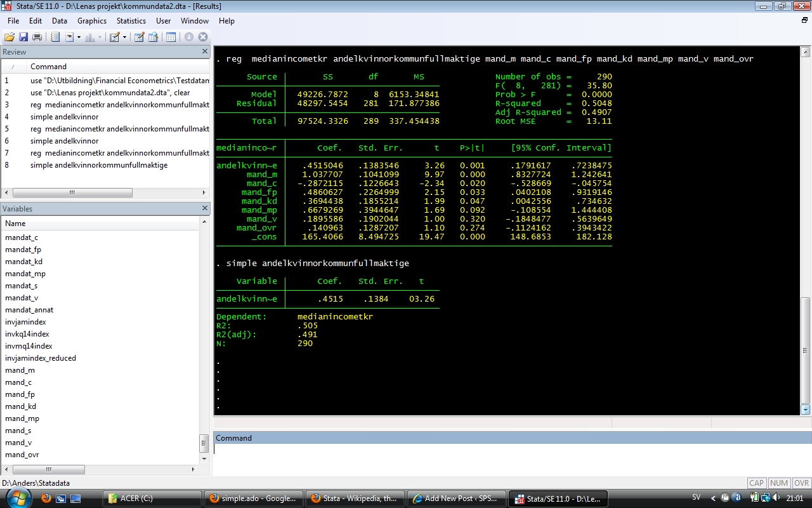
Task: Click the Review panel horizontal scrollbar
Action: tap(72, 193)
